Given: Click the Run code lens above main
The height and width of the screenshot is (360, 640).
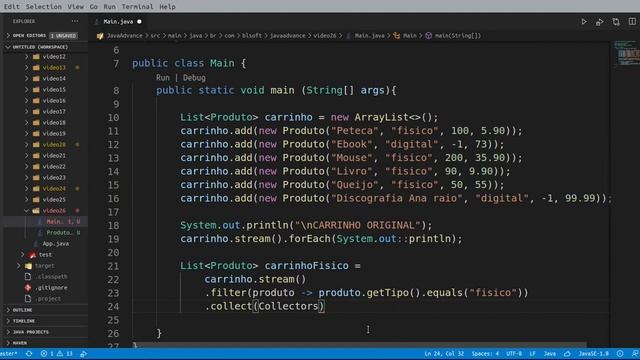Looking at the screenshot, I should point(162,78).
